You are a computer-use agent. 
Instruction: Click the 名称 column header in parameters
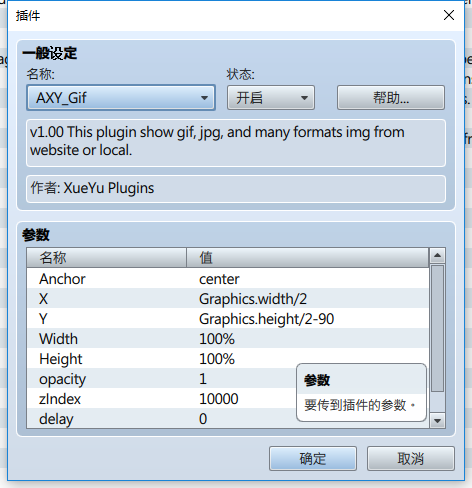106,258
